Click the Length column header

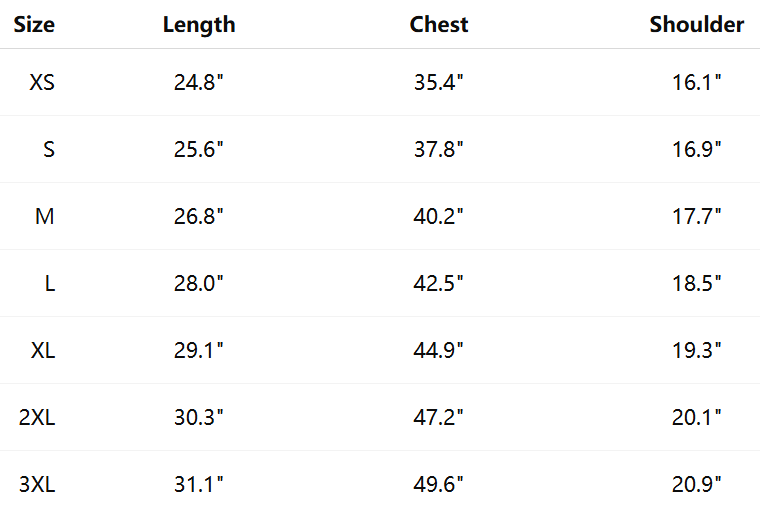(199, 25)
